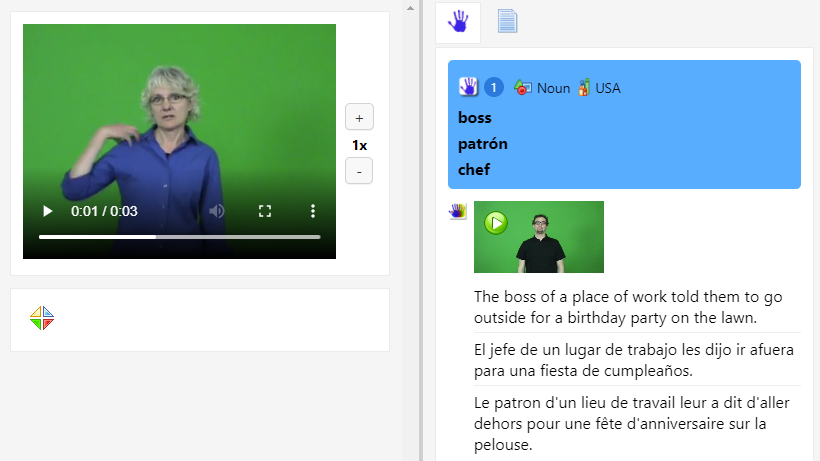Switch to the document page tab
This screenshot has width=820, height=461.
[507, 21]
